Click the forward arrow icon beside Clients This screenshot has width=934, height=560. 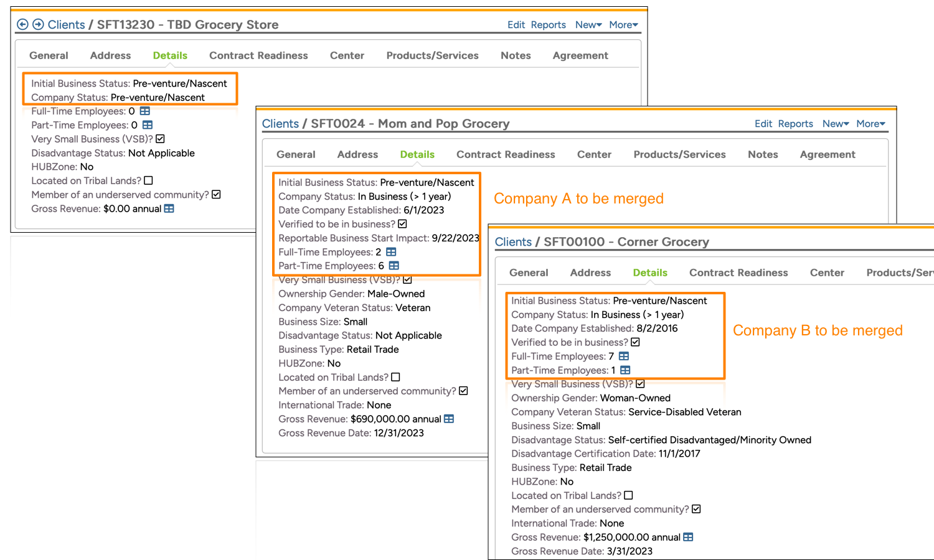coord(38,24)
